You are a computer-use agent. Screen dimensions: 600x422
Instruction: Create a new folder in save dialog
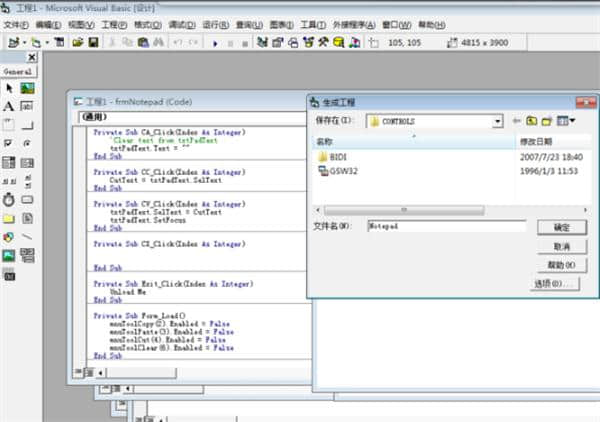coord(547,121)
